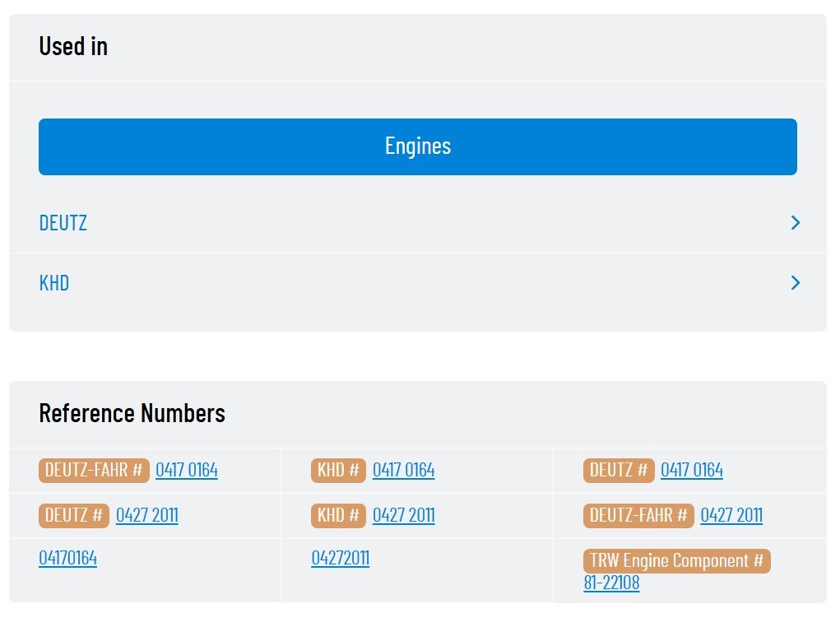Image resolution: width=840 pixels, height=627 pixels.
Task: Click the 'DEUTZ-FAHR #' badge beside 0427 2011
Action: tap(638, 516)
